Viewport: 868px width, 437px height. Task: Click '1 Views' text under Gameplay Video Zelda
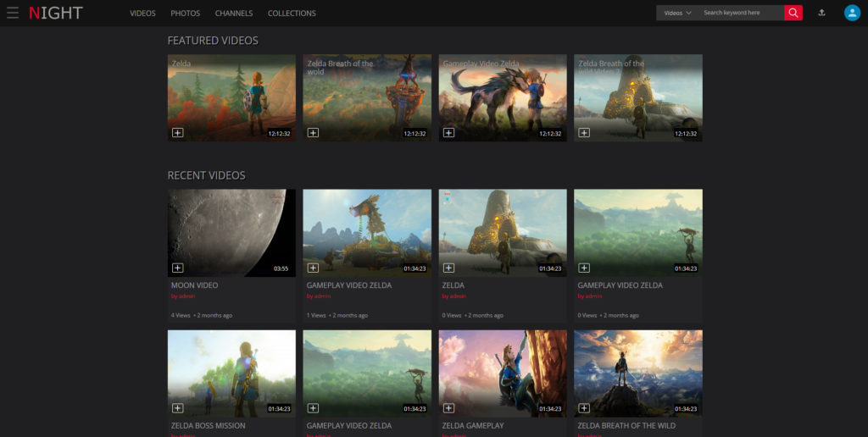[316, 315]
